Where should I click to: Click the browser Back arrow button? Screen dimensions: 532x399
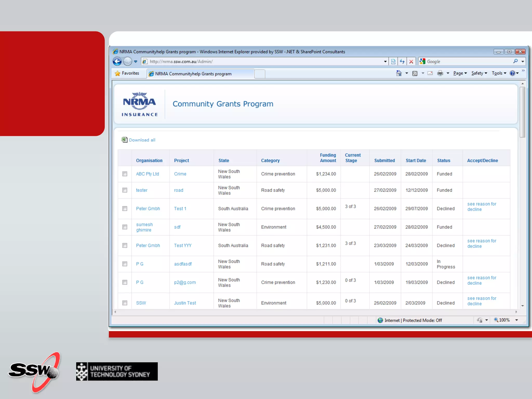[117, 62]
